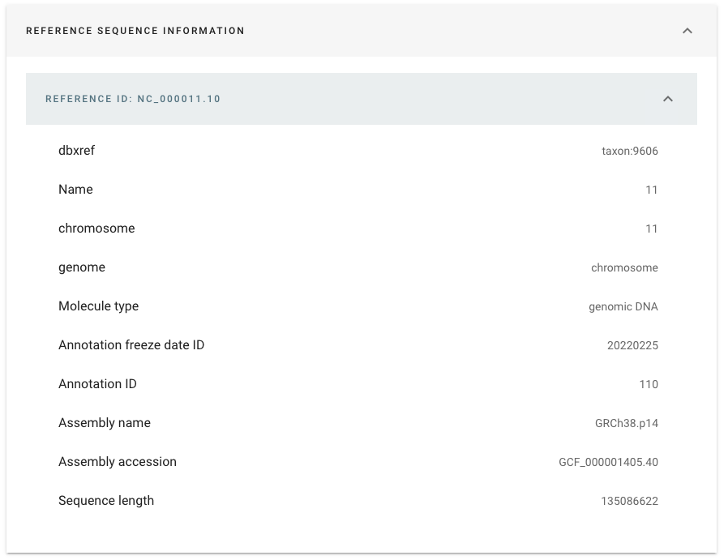Select Annotation ID value 110
This screenshot has height=560, width=728.
(649, 384)
